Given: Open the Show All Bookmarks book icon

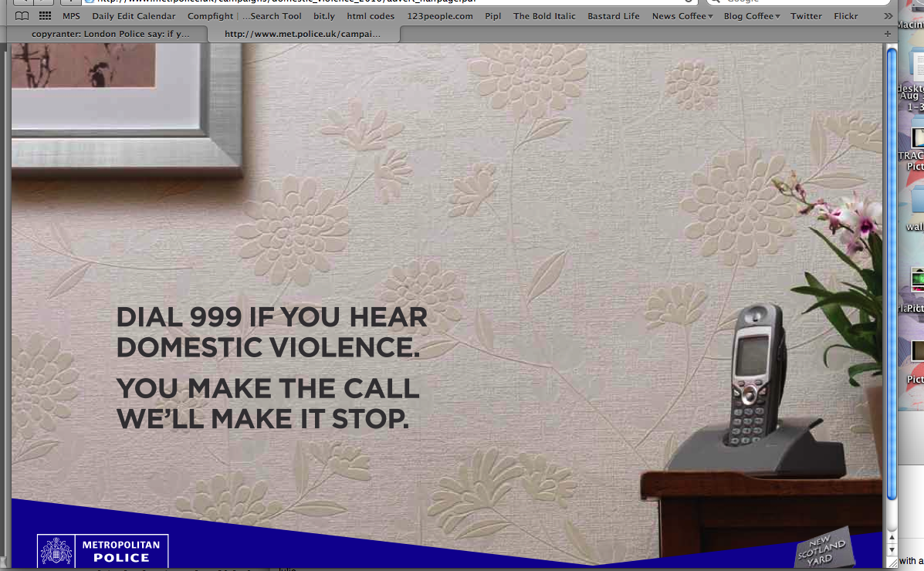Looking at the screenshot, I should click(x=22, y=16).
